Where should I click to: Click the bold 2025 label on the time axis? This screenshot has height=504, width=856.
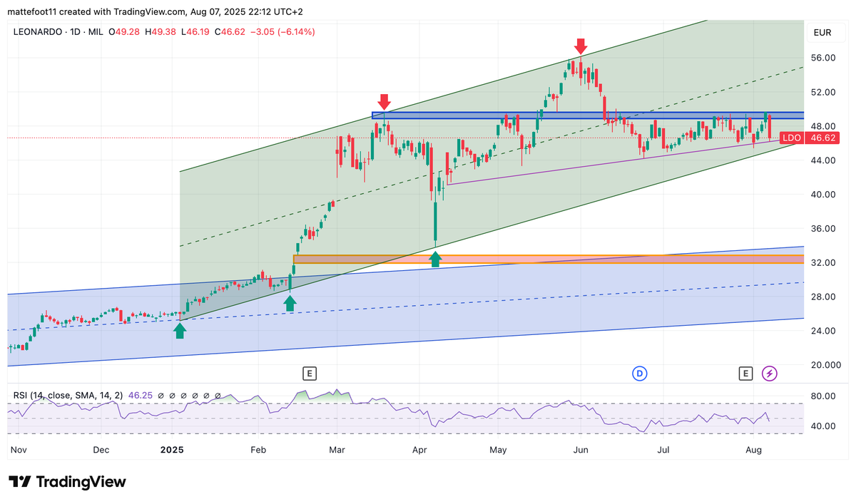click(172, 451)
